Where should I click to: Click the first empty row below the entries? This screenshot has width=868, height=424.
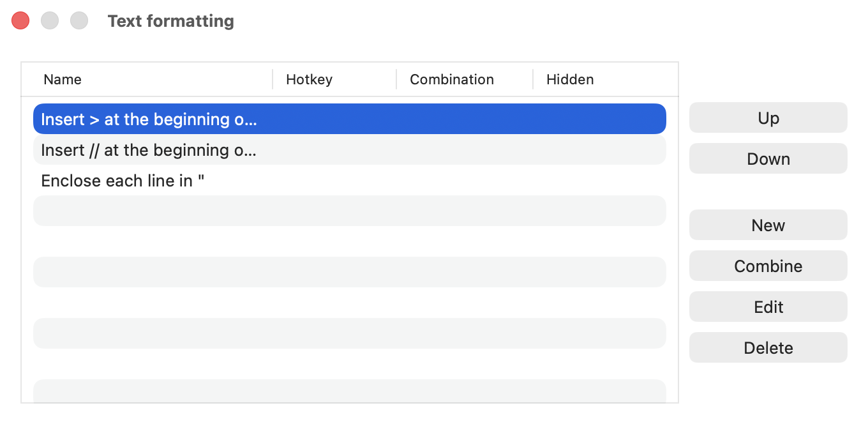349,211
